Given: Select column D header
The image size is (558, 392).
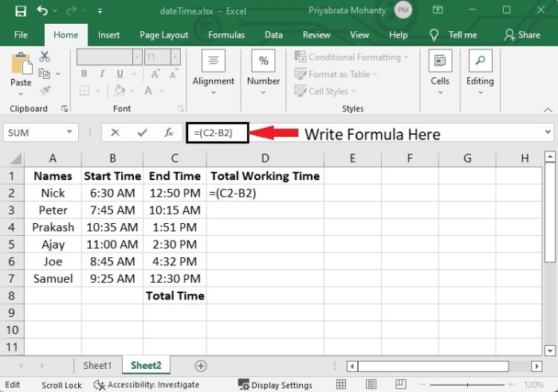Looking at the screenshot, I should point(265,159).
